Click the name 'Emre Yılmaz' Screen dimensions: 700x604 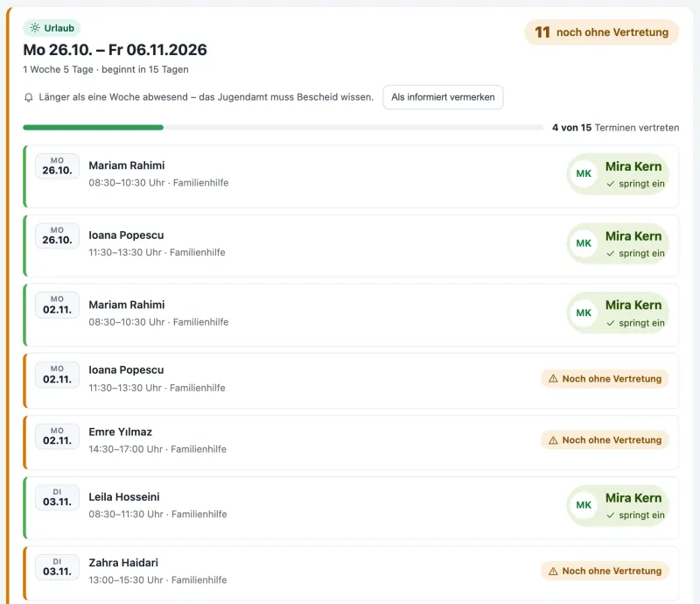[x=121, y=432]
